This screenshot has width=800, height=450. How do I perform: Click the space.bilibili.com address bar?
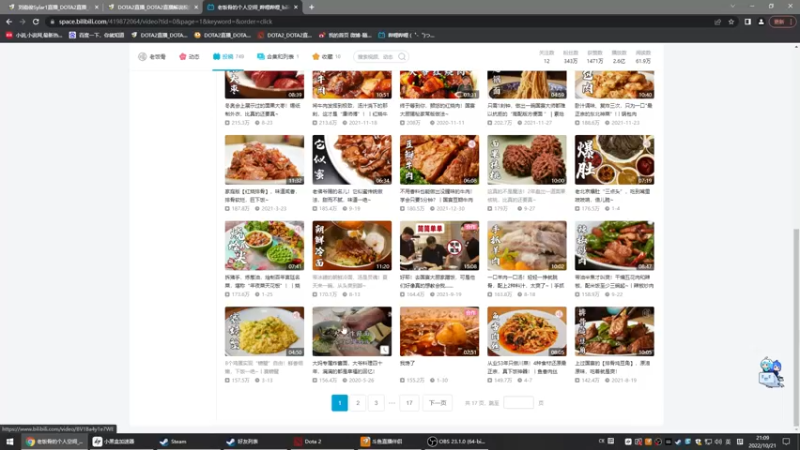378,22
